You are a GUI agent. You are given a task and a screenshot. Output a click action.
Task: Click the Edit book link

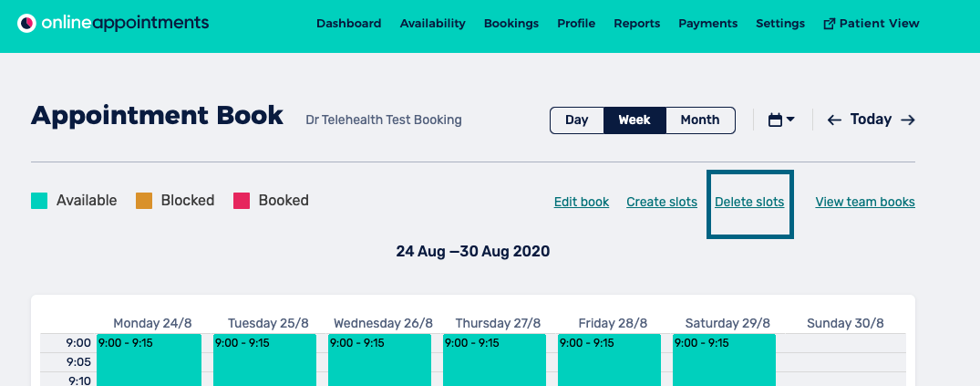point(581,202)
